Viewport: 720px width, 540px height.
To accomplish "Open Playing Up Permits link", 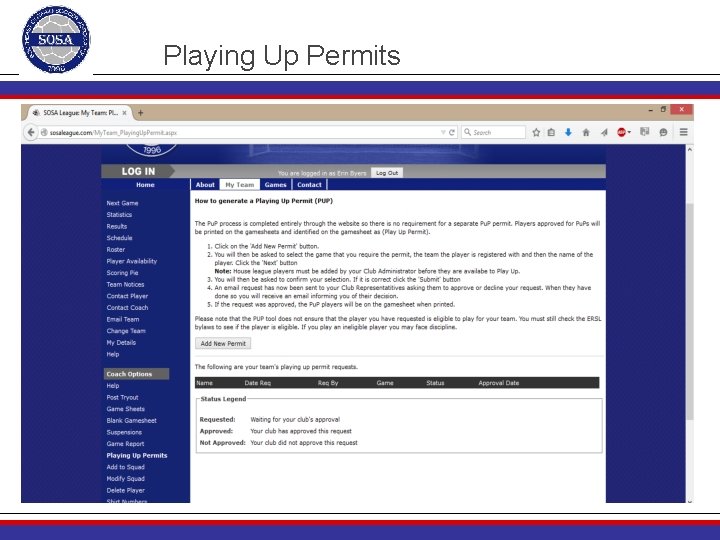I will [x=137, y=456].
